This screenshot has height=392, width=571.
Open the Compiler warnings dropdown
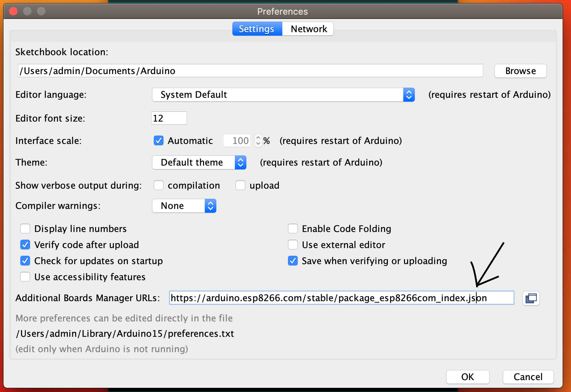click(184, 206)
